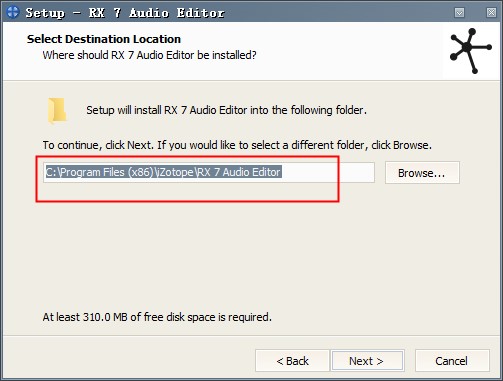Image resolution: width=503 pixels, height=381 pixels.
Task: Click inside the destination folder path field
Action: 209,172
